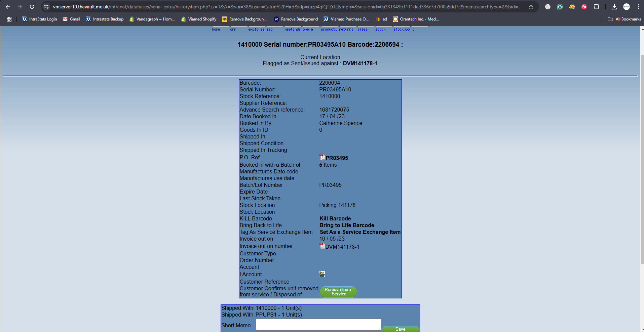Open the Chrome apps grid icon
644x332 pixels.
(9, 19)
